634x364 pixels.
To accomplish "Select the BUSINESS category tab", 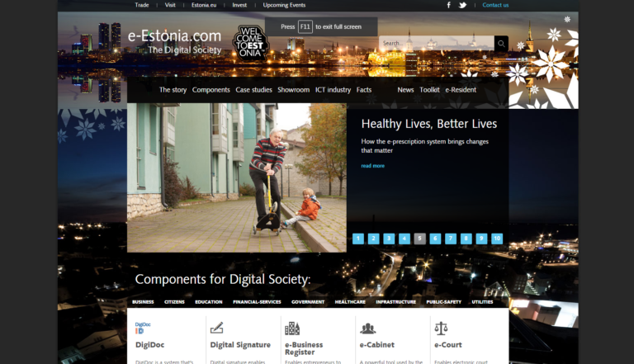I will click(x=143, y=302).
